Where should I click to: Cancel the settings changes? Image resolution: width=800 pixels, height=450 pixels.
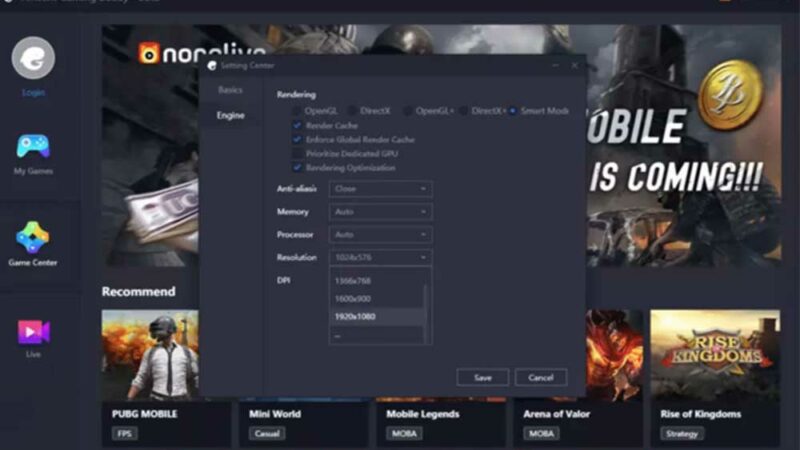tap(541, 378)
